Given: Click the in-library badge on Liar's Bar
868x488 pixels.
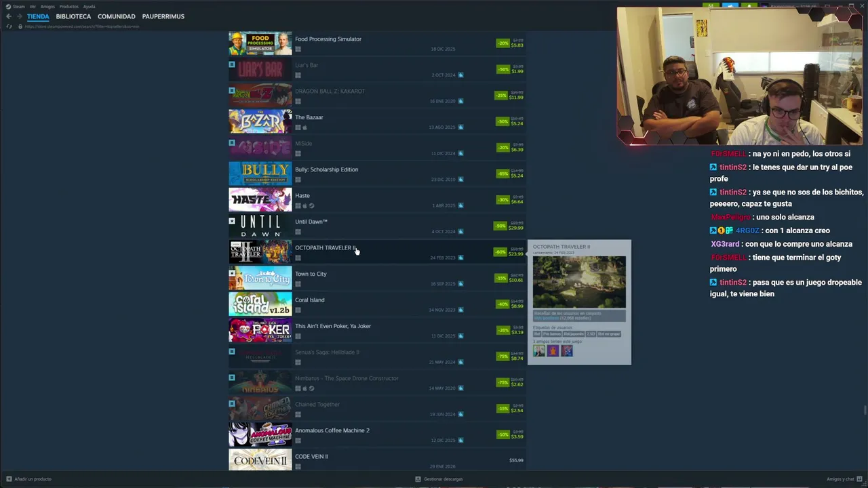Looking at the screenshot, I should (232, 64).
